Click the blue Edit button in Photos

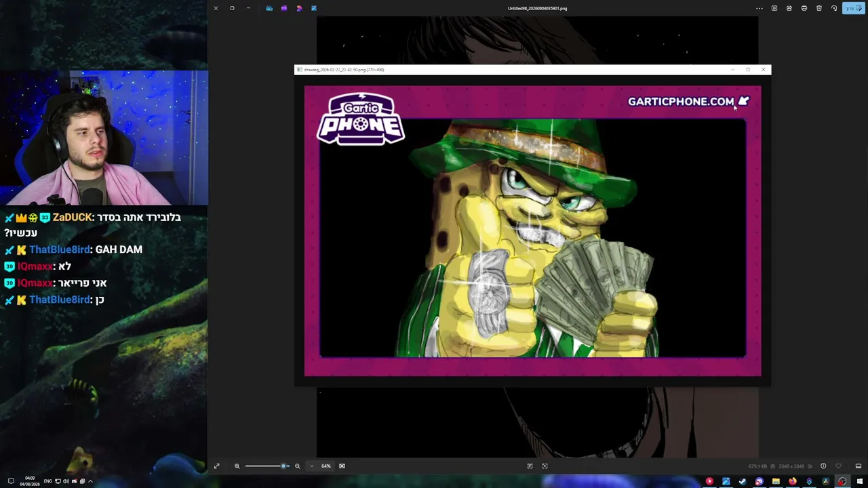[x=853, y=8]
